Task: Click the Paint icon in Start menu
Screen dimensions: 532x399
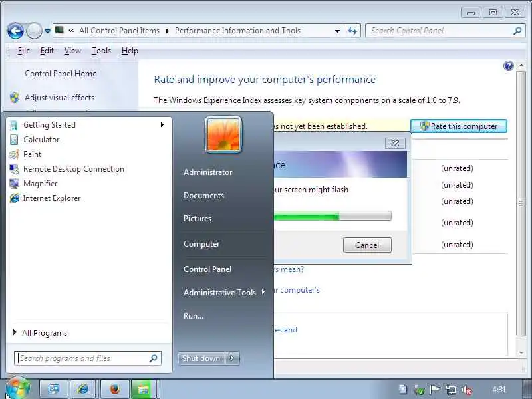Action: [13, 154]
